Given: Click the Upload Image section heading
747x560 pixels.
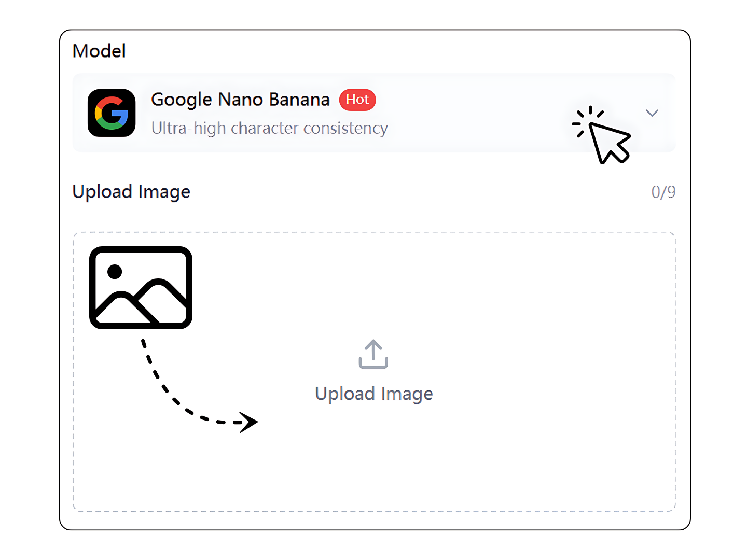Looking at the screenshot, I should (x=131, y=192).
